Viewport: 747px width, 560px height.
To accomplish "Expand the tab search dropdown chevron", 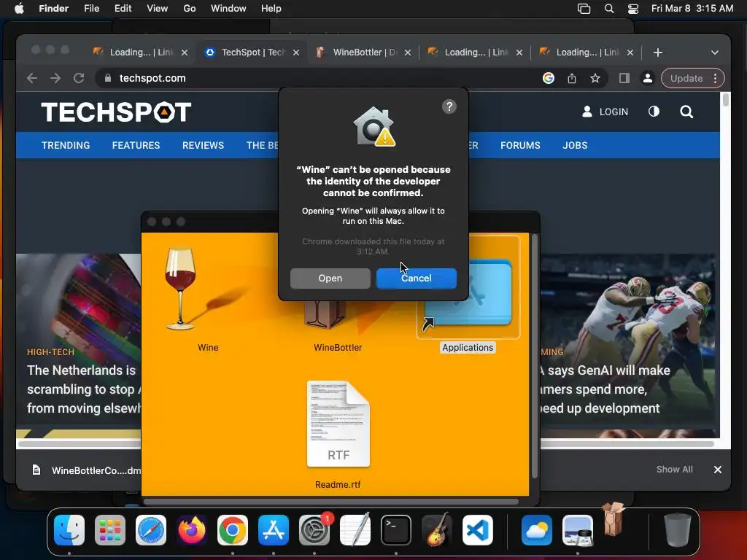I will coord(715,52).
